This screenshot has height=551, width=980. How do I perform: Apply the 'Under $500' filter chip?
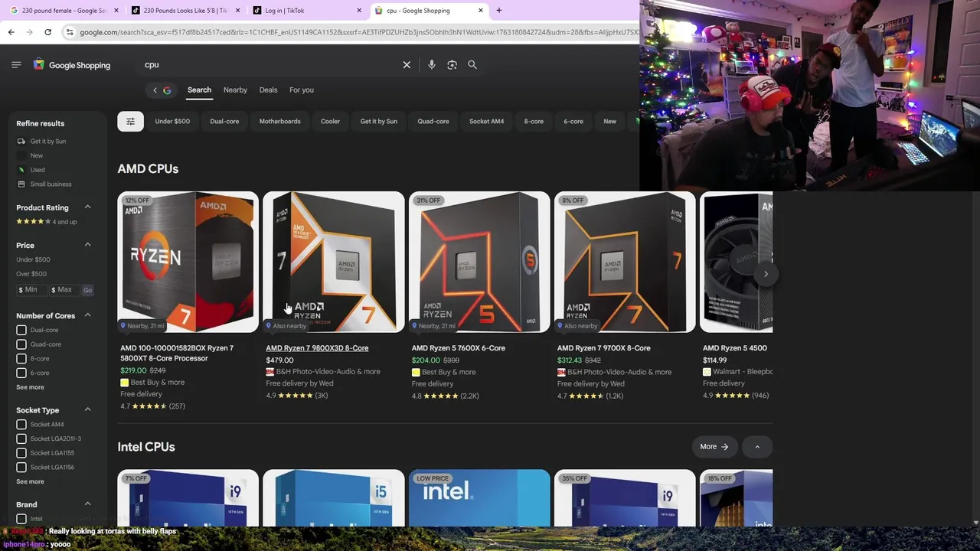click(172, 122)
